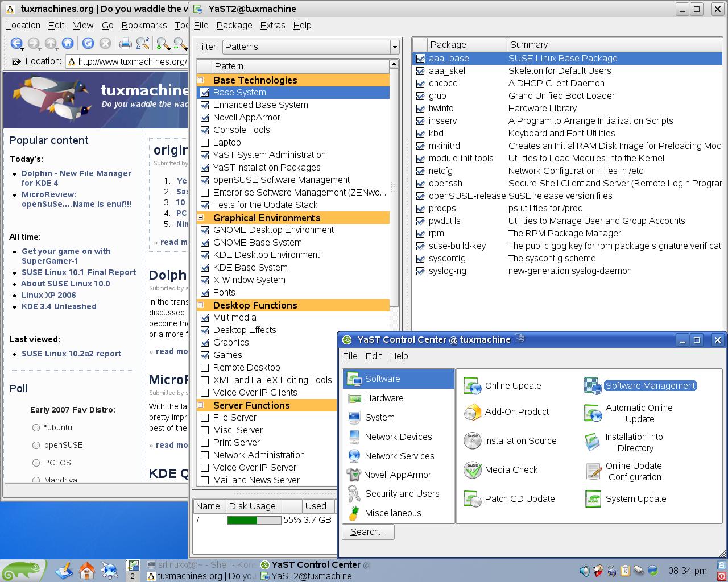Click the 08:34 pm taskbar clock
Viewport: 728px width, 582px height.
coord(687,571)
